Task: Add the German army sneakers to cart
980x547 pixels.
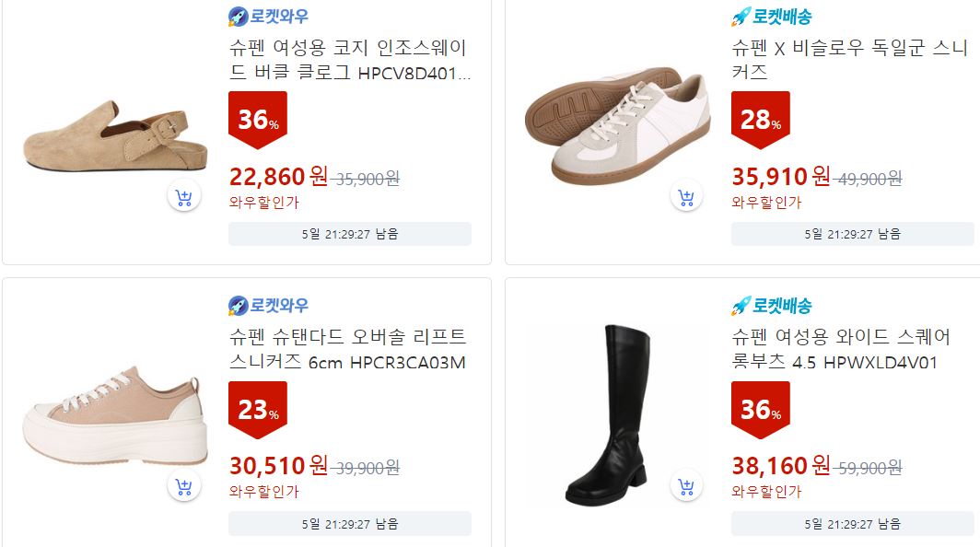Action: 686,196
